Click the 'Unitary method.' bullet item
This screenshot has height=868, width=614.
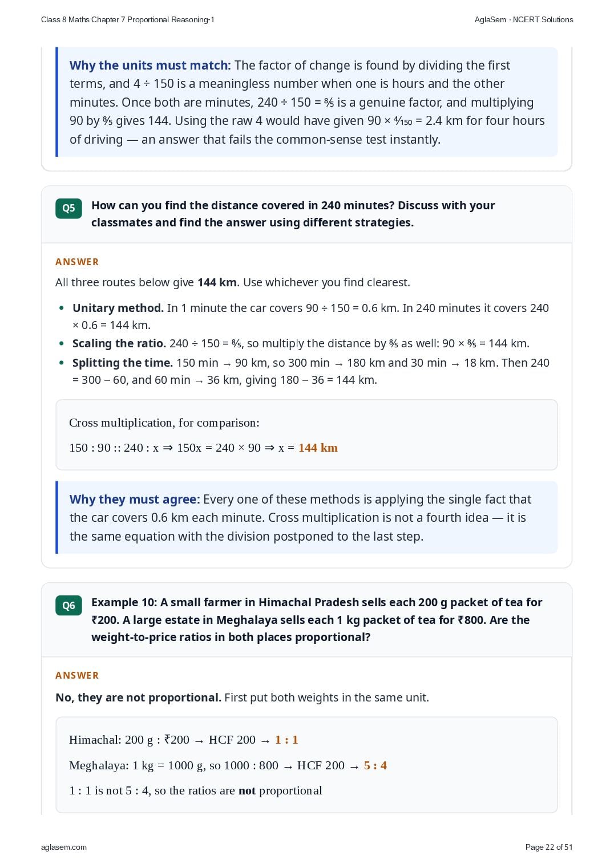click(310, 317)
